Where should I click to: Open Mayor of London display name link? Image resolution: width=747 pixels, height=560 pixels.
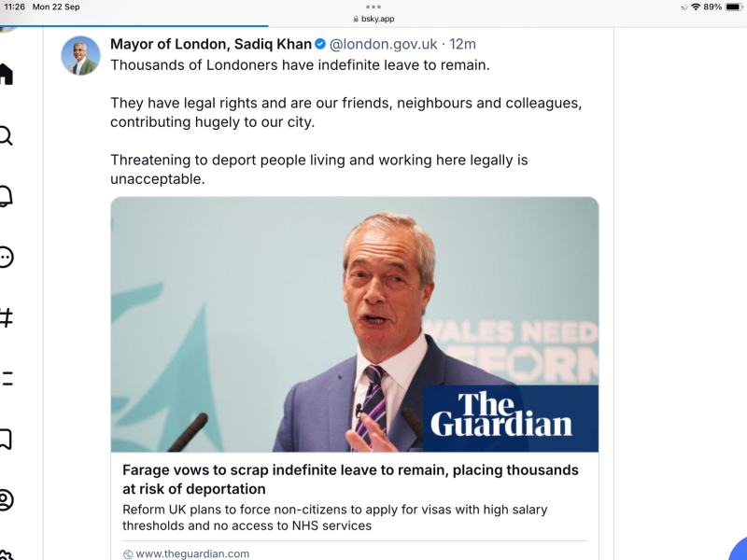(210, 44)
